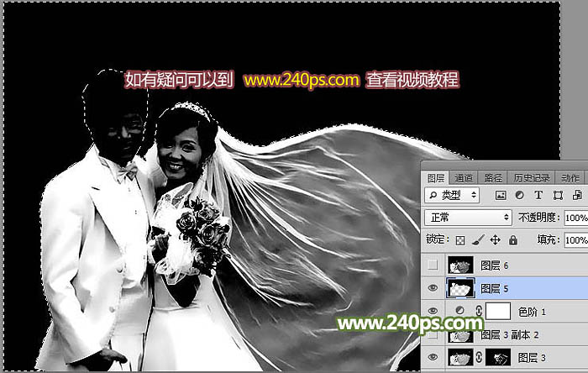Toggle lock transparent pixels icon
The image size is (588, 373).
(460, 240)
